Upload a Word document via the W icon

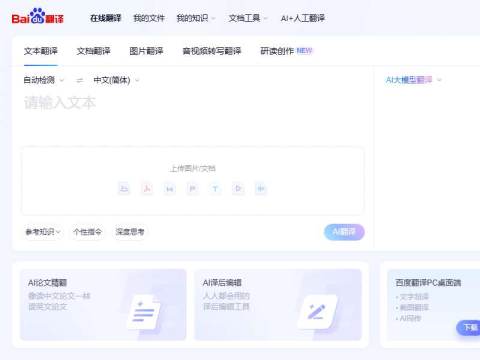coord(170,189)
